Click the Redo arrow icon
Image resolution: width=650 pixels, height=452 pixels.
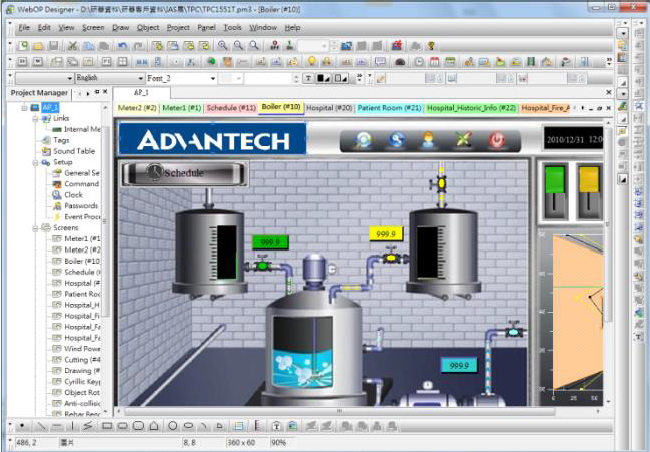[x=138, y=46]
